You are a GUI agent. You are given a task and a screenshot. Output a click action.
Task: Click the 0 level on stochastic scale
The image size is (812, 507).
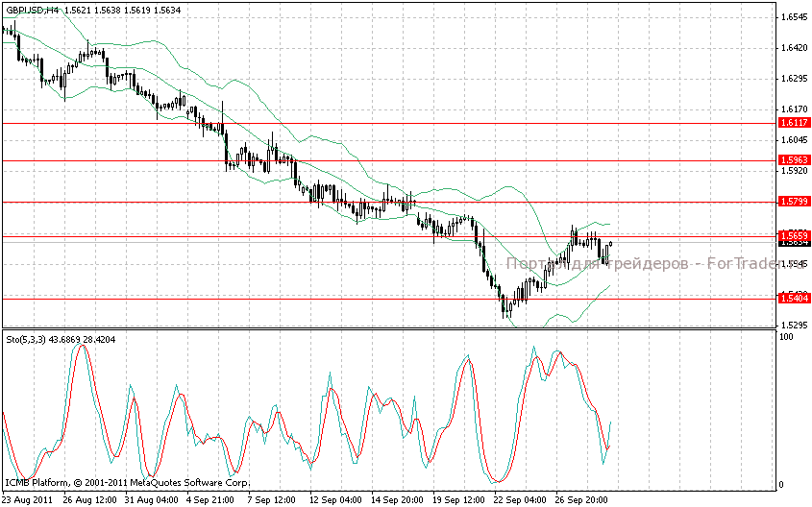(781, 485)
